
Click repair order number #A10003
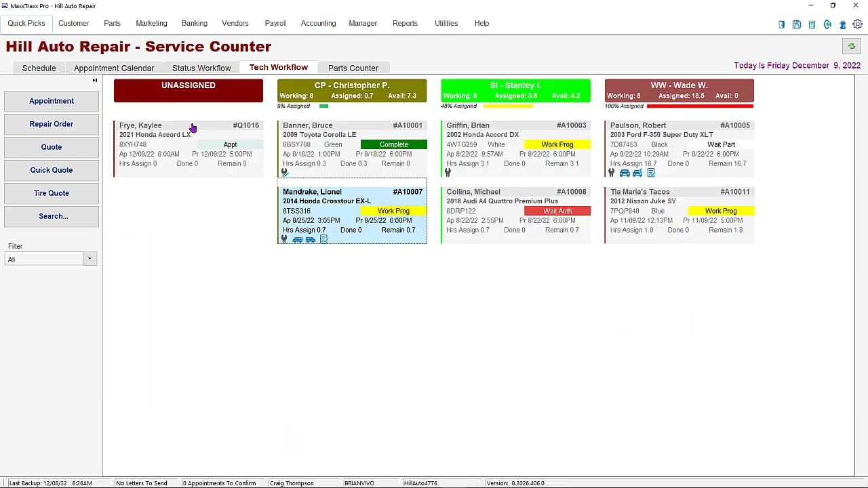(571, 125)
